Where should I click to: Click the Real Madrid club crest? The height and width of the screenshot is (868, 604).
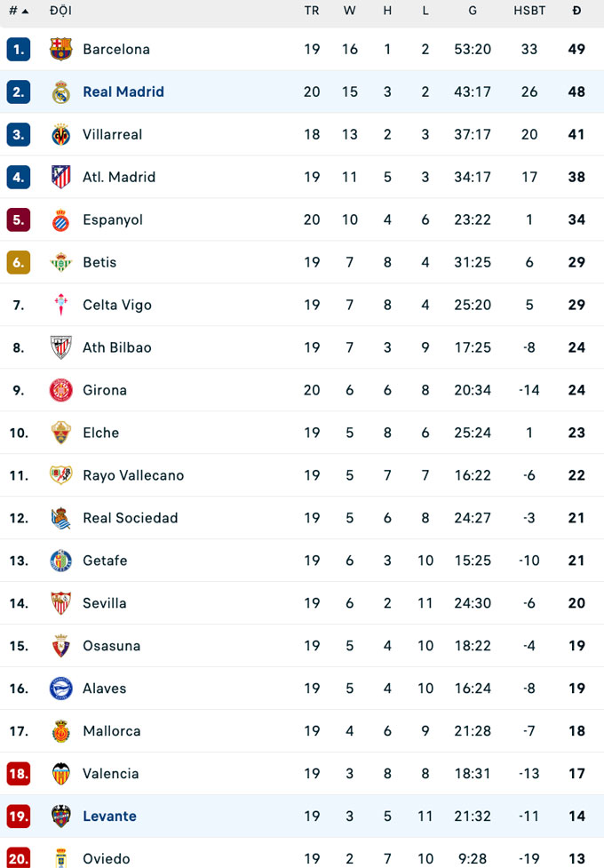tap(60, 92)
